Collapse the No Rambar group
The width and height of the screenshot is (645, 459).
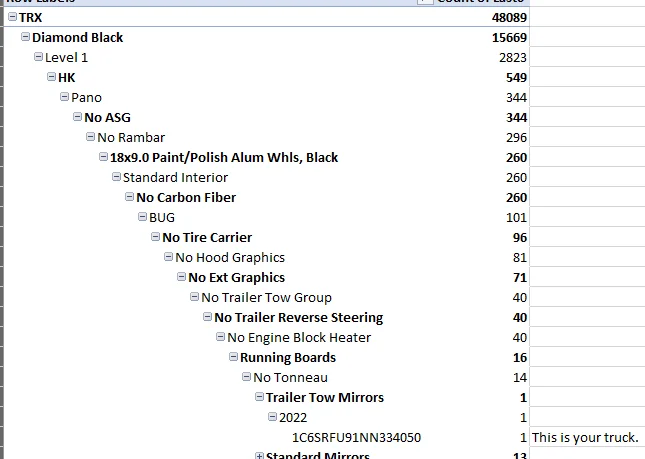[90, 137]
